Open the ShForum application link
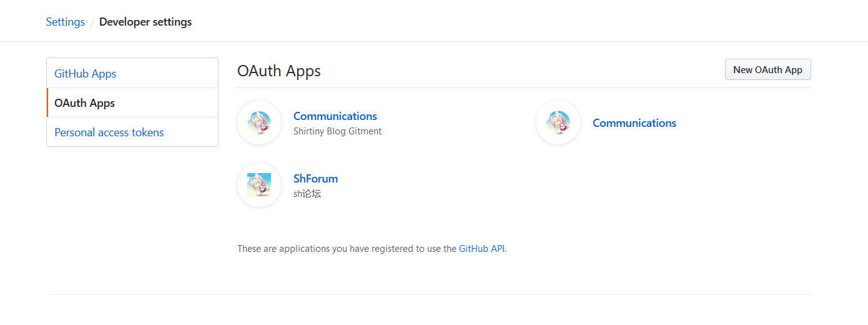Viewport: 868px width, 325px height. 315,179
